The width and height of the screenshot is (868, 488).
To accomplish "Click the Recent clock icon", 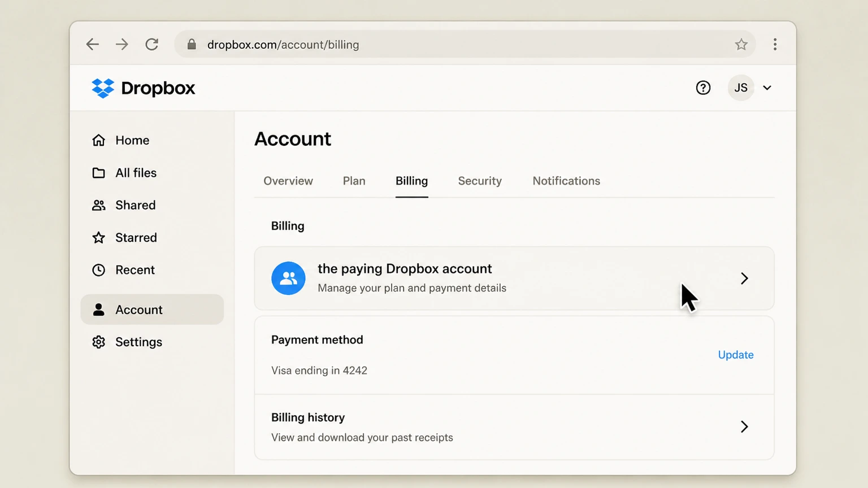I will point(98,270).
